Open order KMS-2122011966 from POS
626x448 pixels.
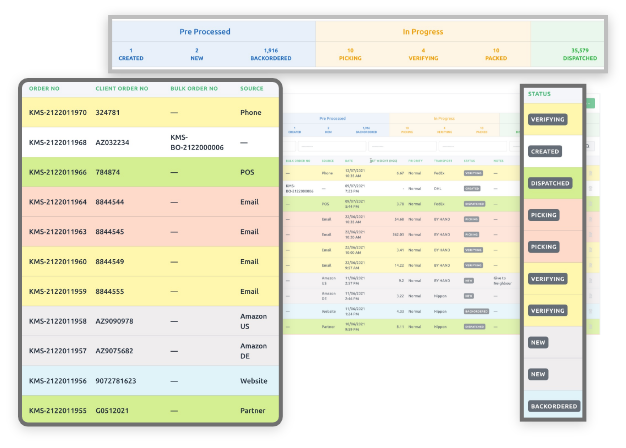58,171
